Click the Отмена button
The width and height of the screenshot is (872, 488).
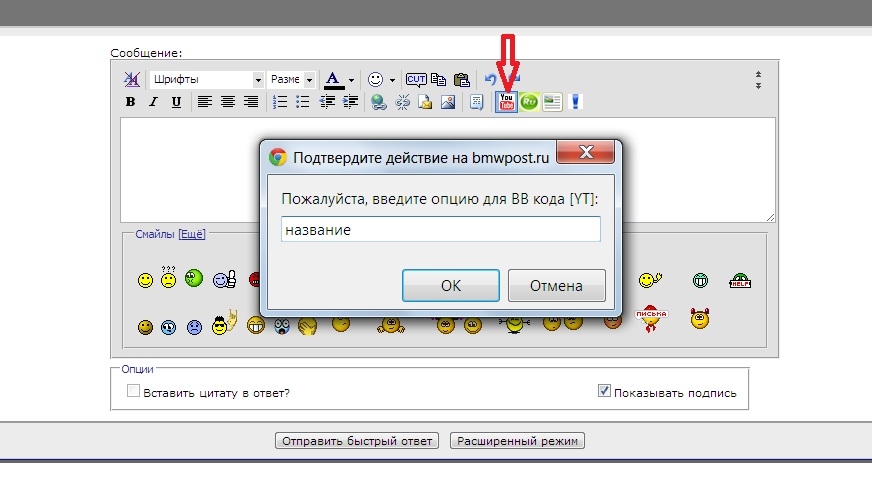(556, 285)
